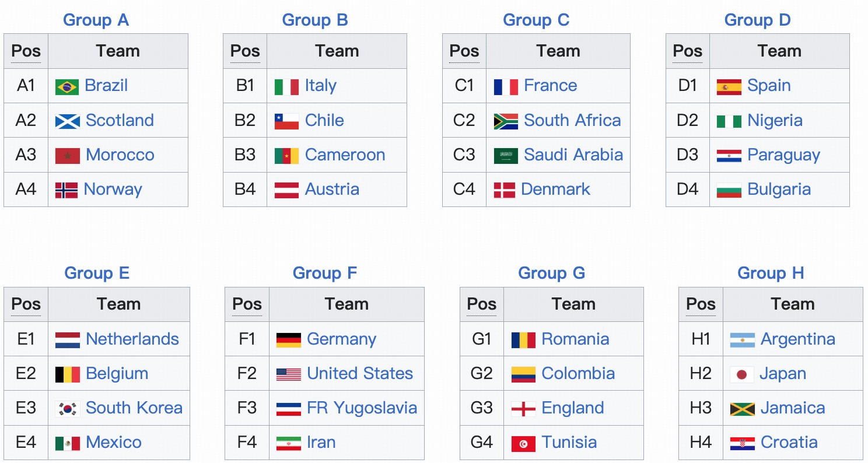Click the Brazil flag icon
868x463 pixels.
[67, 86]
